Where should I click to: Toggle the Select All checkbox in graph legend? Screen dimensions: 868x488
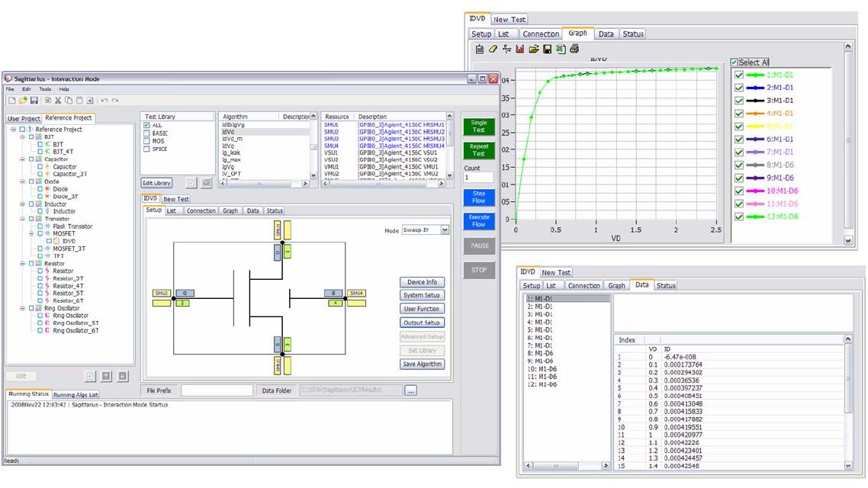pyautogui.click(x=734, y=63)
